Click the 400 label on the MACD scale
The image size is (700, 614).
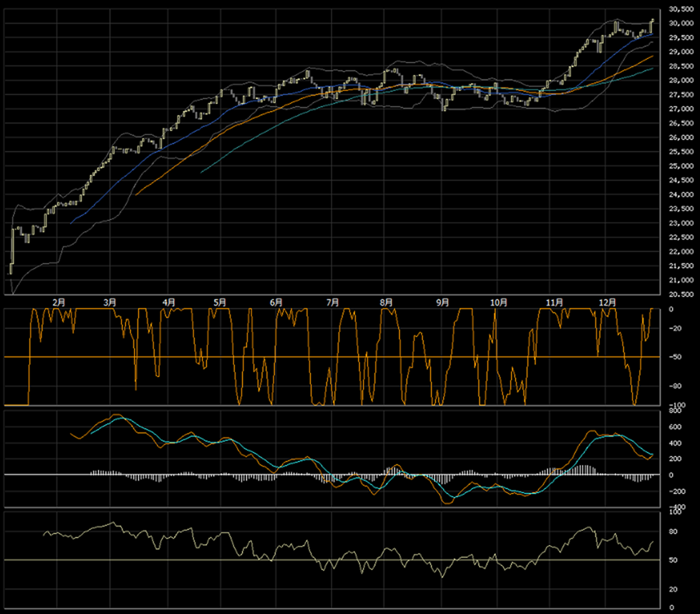675,443
